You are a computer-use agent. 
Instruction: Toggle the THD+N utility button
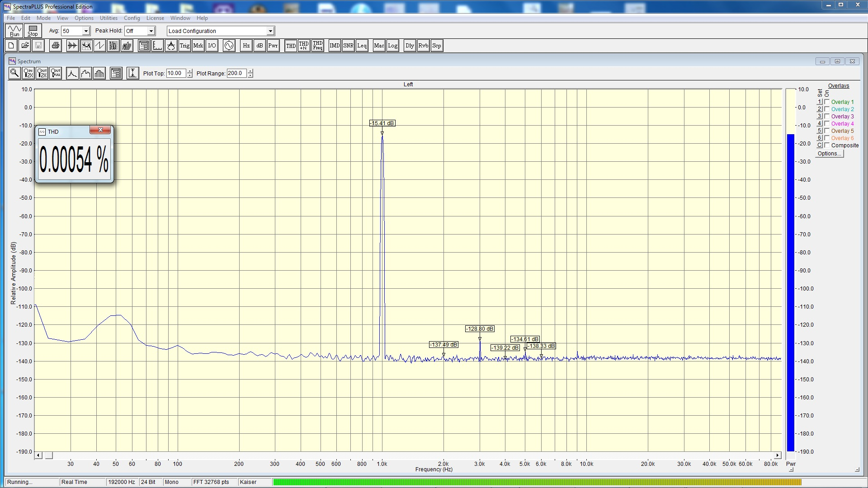[x=304, y=46]
